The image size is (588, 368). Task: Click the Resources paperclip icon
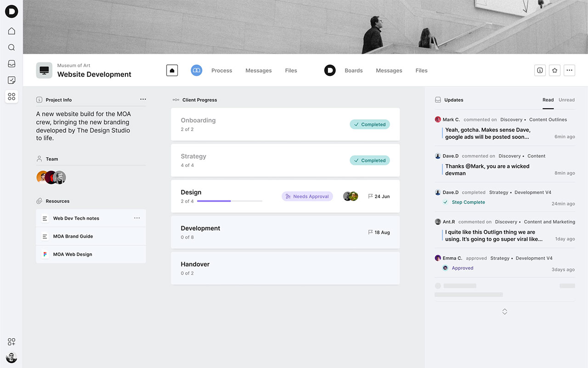pos(40,201)
